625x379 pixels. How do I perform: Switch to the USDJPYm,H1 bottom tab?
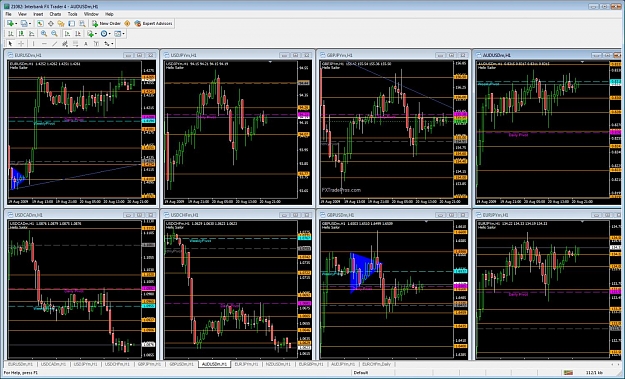86,364
